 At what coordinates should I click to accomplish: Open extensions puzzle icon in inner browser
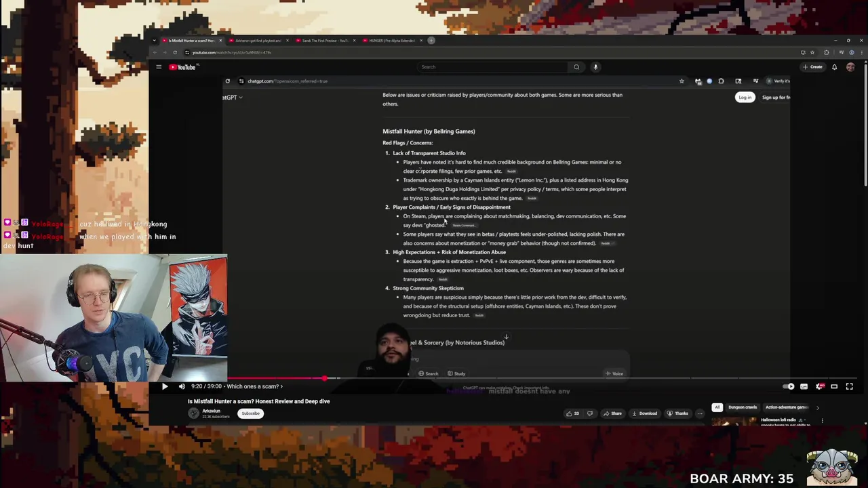[x=721, y=81]
